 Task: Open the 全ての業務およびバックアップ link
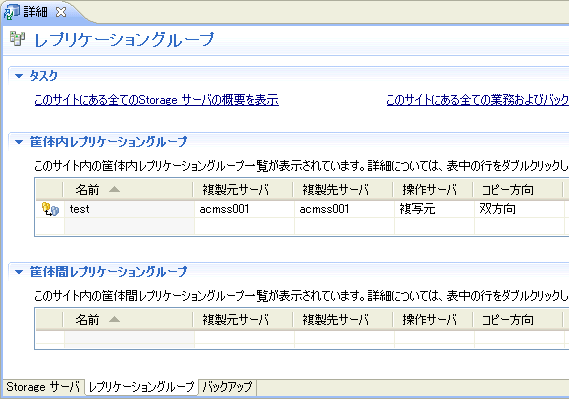[x=478, y=99]
